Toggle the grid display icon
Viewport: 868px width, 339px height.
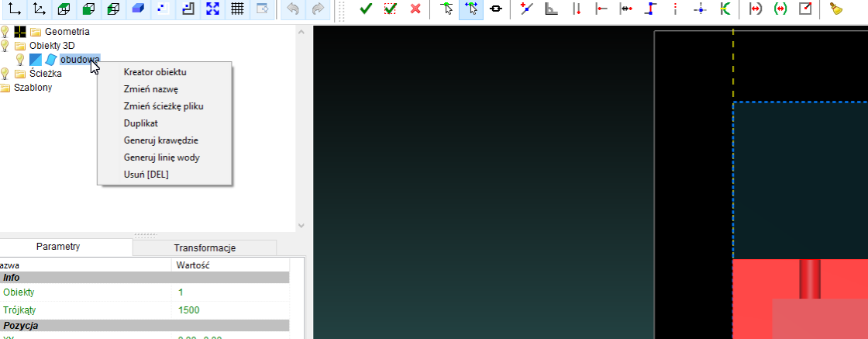point(237,9)
